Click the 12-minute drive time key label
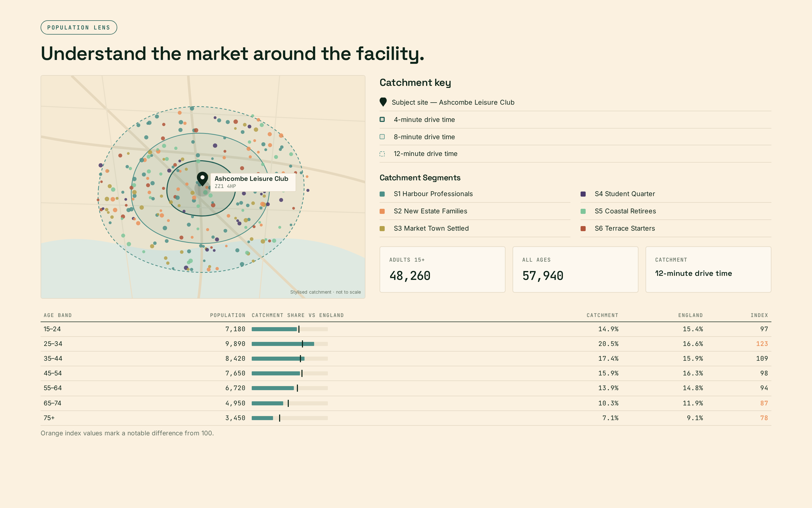812x508 pixels. (426, 154)
